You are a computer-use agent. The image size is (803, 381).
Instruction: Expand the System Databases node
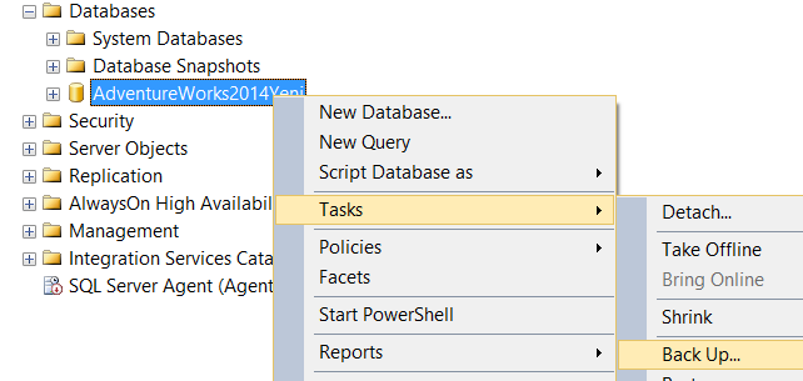click(x=53, y=39)
